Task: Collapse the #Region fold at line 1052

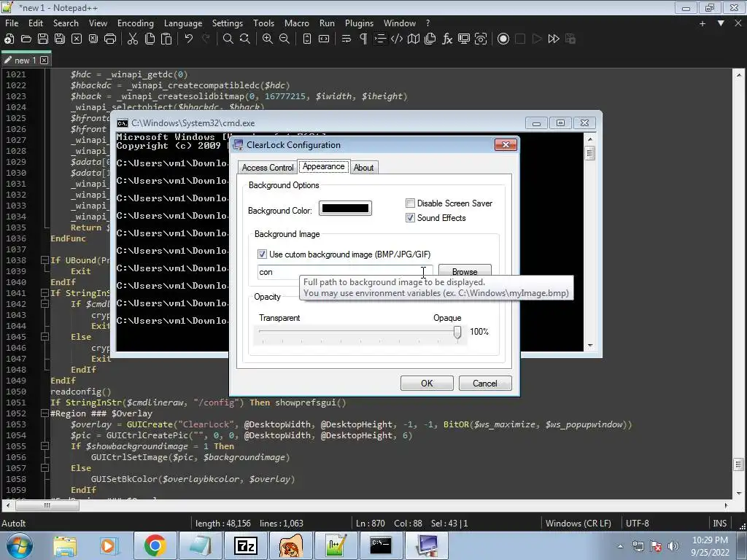Action: [44, 413]
